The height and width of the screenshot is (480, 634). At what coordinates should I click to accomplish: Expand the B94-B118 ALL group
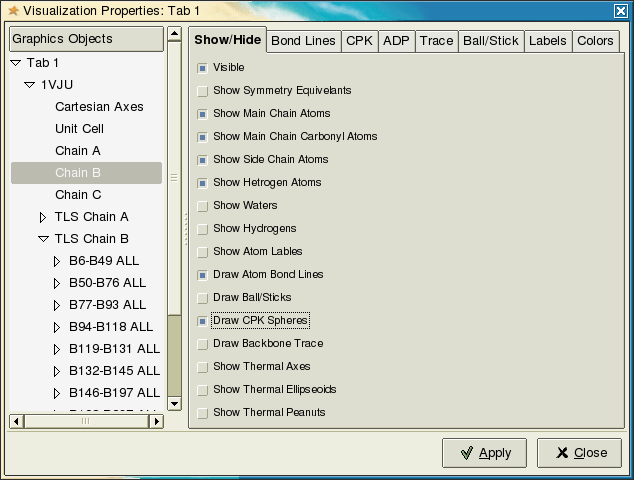click(57, 327)
